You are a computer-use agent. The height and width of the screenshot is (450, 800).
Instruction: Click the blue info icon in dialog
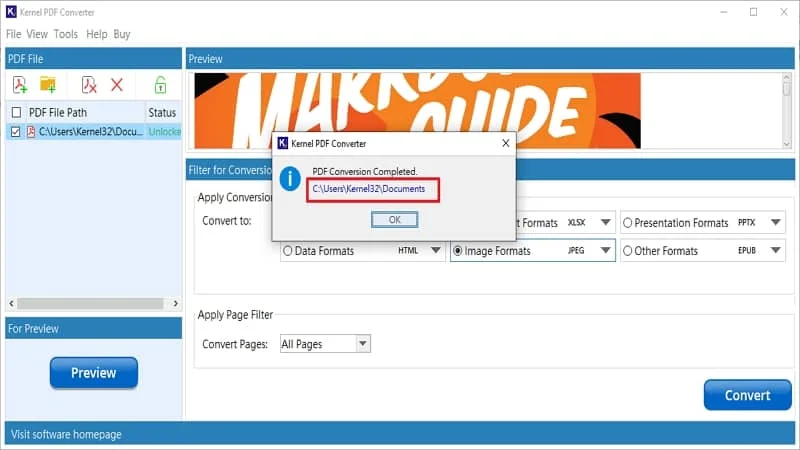pyautogui.click(x=290, y=179)
